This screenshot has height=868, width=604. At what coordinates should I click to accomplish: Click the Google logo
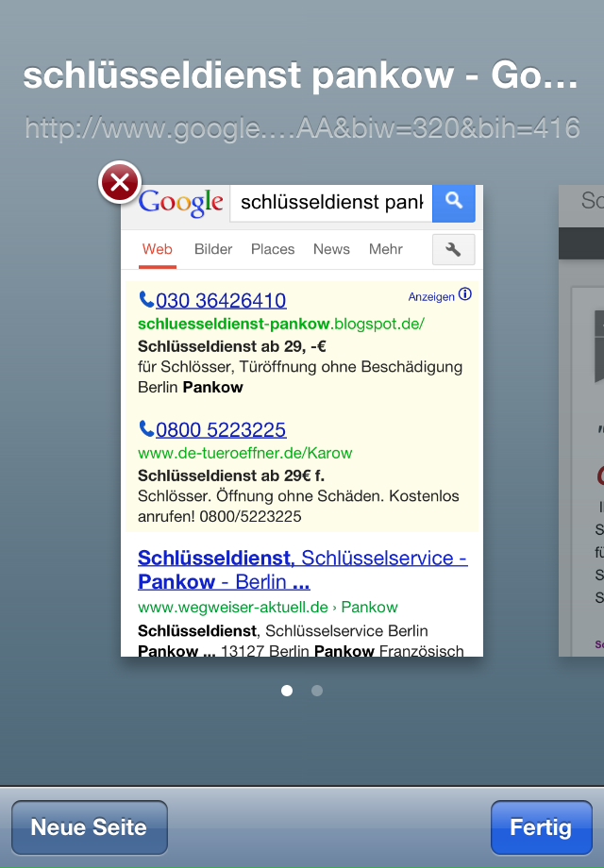pyautogui.click(x=181, y=203)
